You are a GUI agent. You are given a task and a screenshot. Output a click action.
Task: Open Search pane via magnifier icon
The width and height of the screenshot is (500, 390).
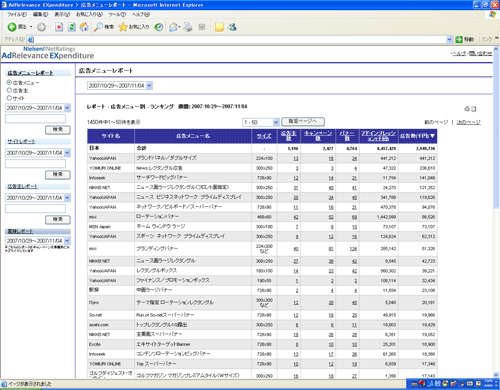pos(104,27)
